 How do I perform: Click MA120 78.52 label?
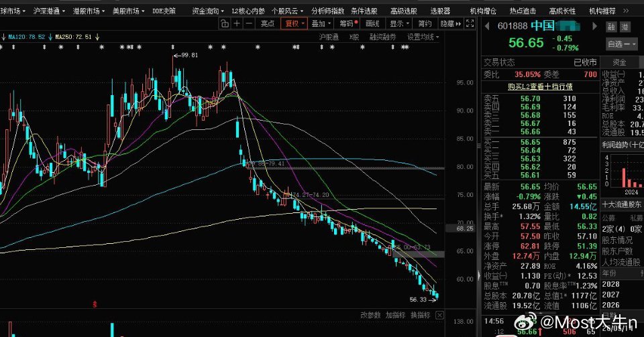pyautogui.click(x=27, y=37)
